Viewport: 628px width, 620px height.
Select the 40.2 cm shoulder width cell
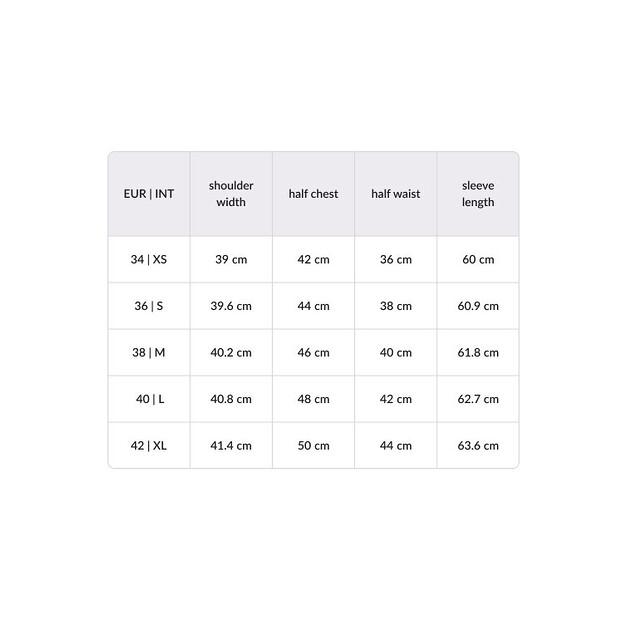[x=231, y=352]
